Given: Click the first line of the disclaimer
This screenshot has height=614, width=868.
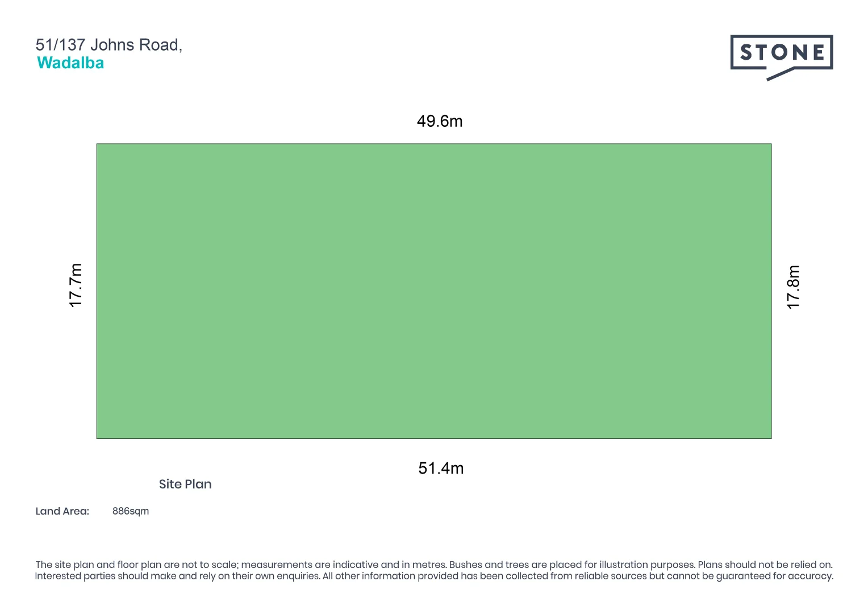Looking at the screenshot, I should click(x=434, y=565).
